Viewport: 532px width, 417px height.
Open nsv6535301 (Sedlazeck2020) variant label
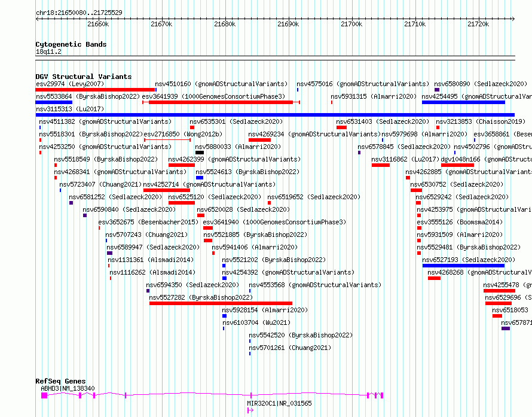pos(236,121)
